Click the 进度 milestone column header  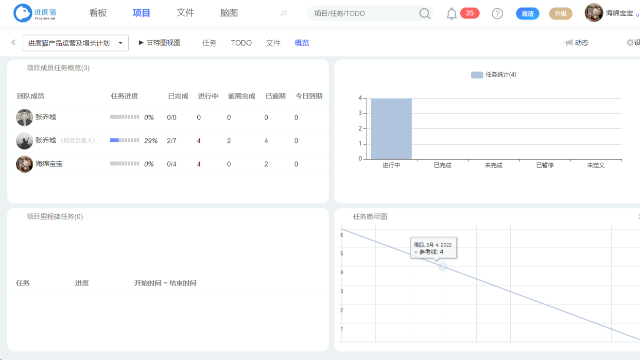tap(82, 283)
